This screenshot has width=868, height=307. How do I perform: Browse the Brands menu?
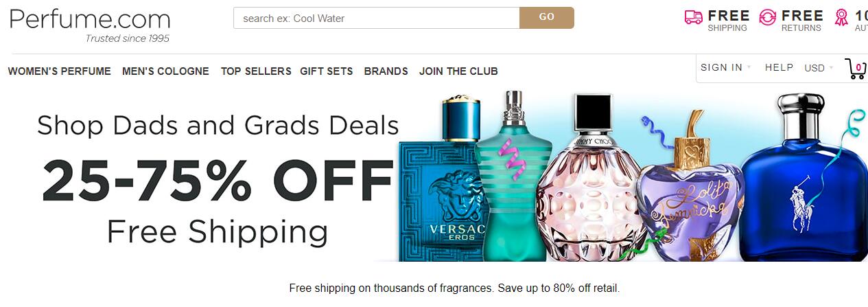click(386, 71)
